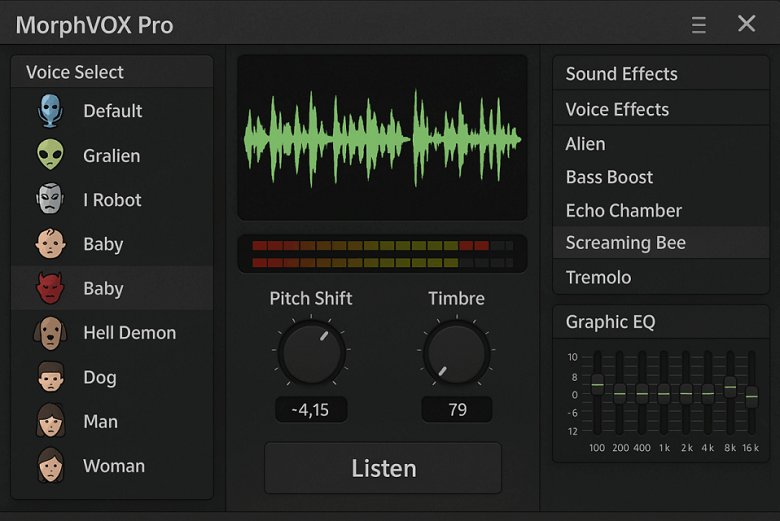Pick the Man voice label
This screenshot has width=780, height=521.
pos(100,421)
